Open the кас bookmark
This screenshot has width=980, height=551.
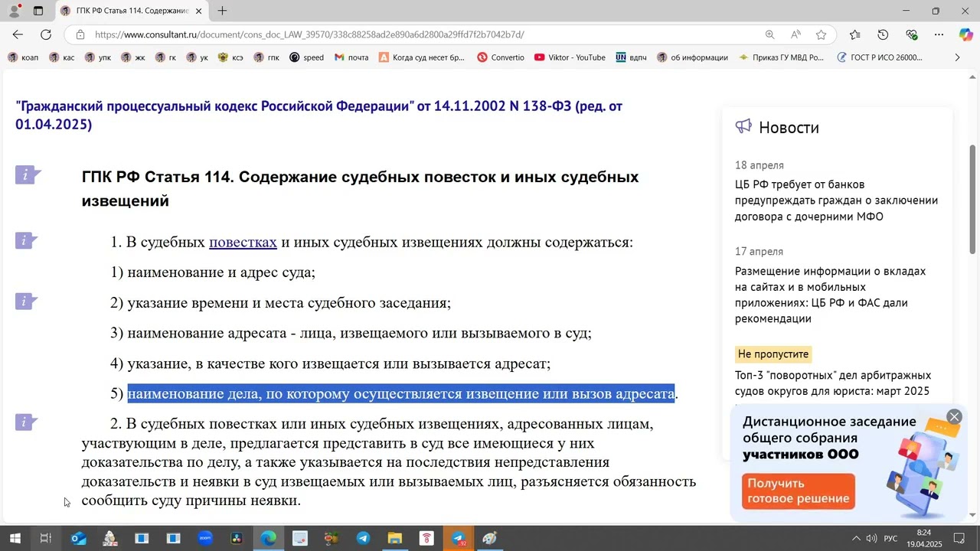click(x=61, y=57)
